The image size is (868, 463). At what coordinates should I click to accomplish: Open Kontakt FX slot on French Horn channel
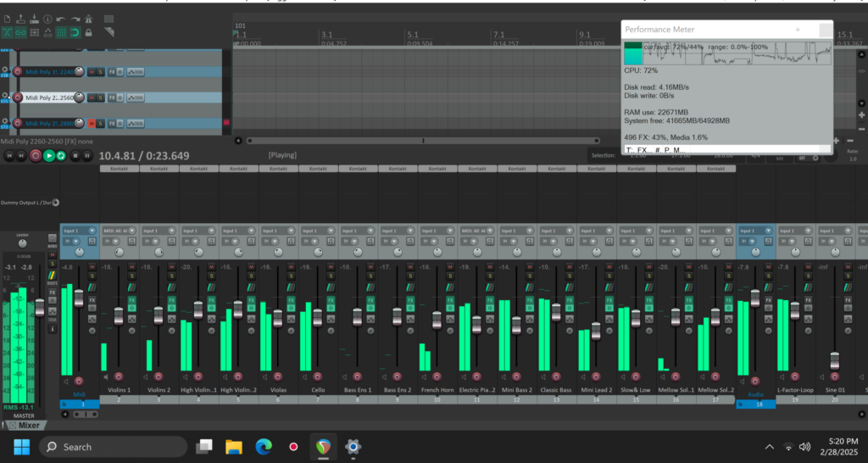click(x=437, y=169)
